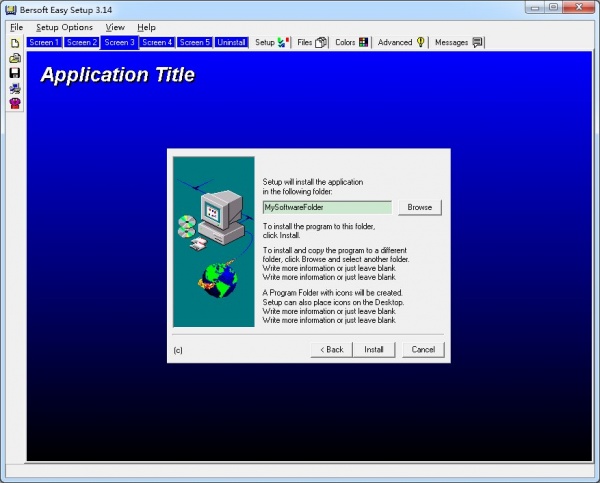Open the Colors toolbar button

(x=351, y=43)
